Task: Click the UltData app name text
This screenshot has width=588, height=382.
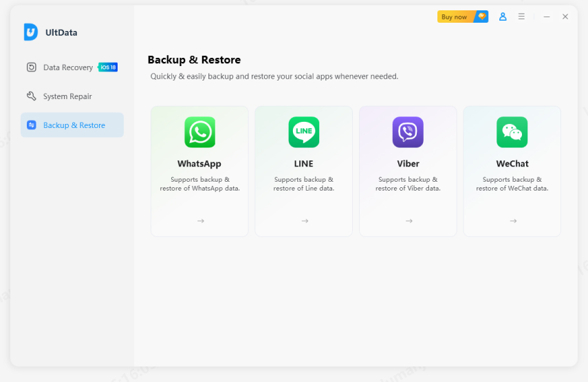Action: click(61, 32)
